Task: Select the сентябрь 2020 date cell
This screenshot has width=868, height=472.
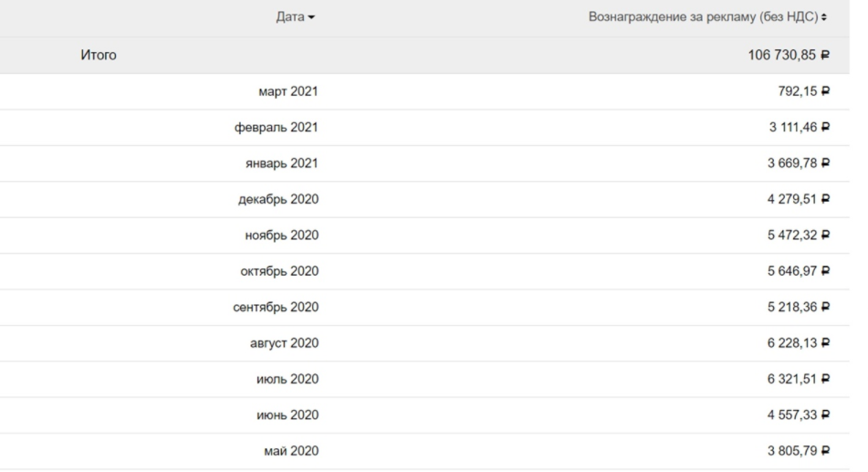Action: click(x=275, y=307)
